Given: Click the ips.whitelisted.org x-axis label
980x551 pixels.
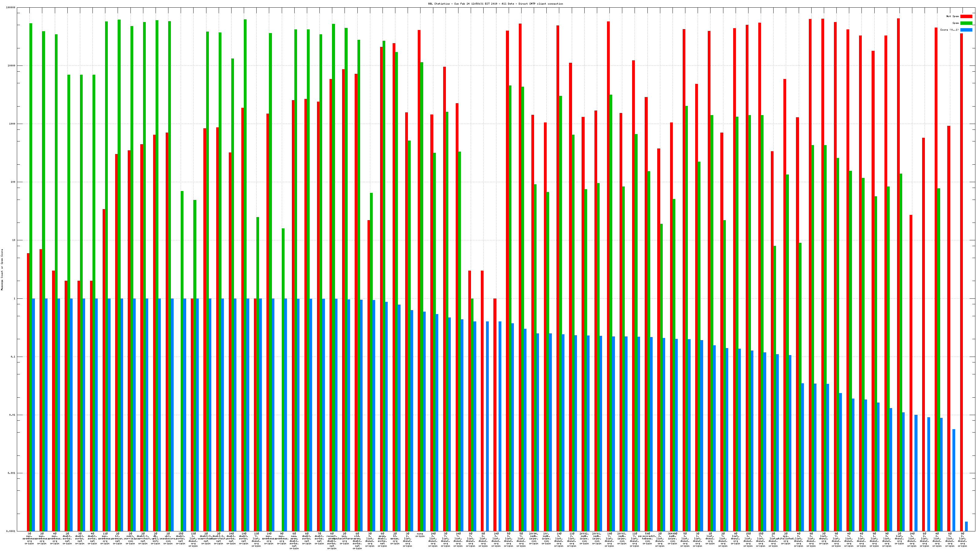Looking at the screenshot, I should pos(786,538).
